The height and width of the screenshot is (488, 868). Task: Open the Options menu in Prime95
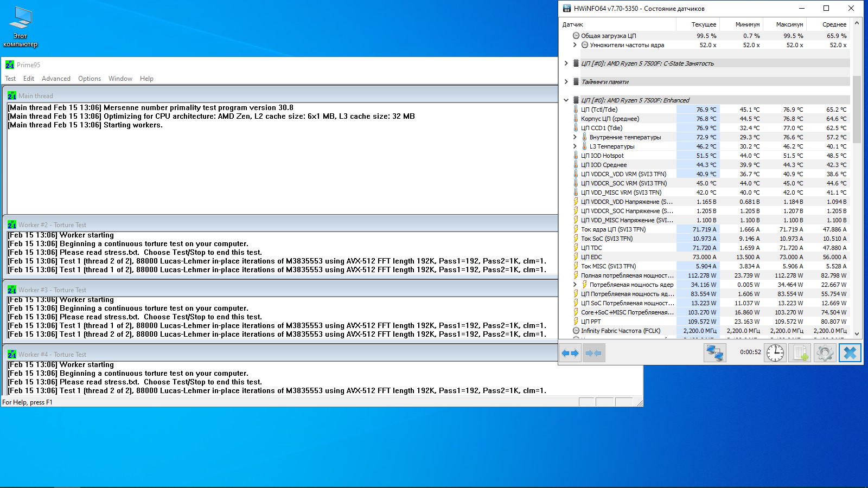(x=90, y=79)
